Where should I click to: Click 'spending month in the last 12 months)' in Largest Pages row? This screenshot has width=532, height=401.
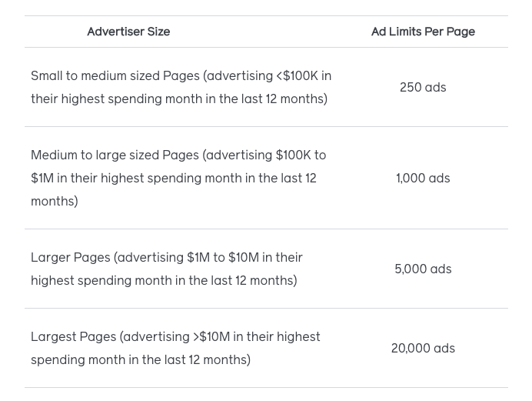click(141, 360)
